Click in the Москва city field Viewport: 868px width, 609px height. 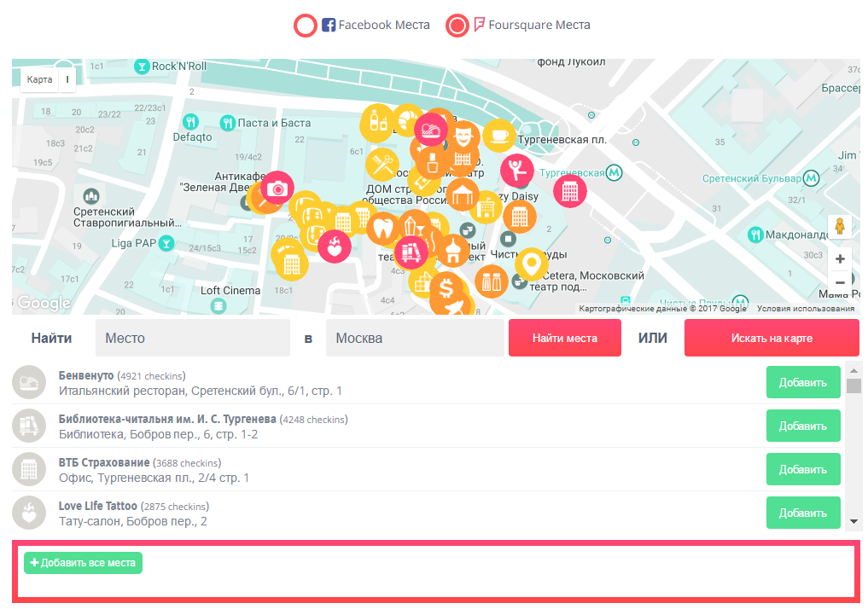pyautogui.click(x=415, y=338)
